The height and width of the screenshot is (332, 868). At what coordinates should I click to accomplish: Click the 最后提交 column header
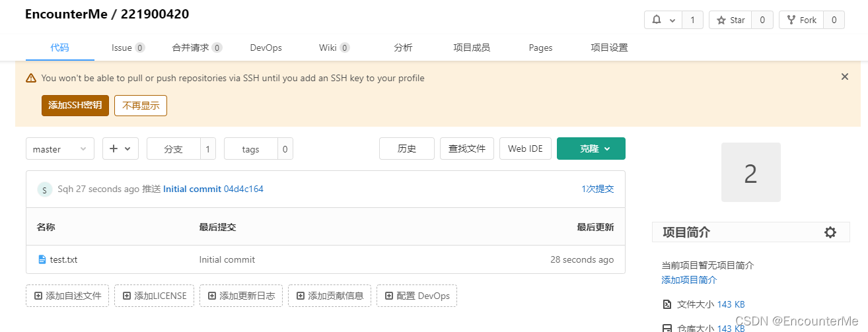coord(217,227)
